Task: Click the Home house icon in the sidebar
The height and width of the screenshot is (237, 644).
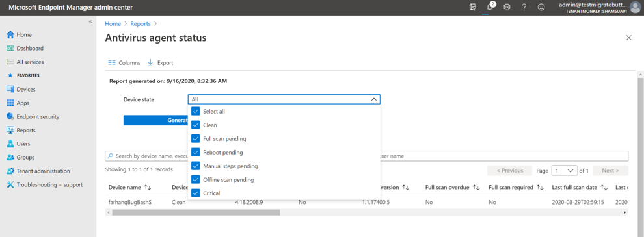Action: [x=10, y=35]
